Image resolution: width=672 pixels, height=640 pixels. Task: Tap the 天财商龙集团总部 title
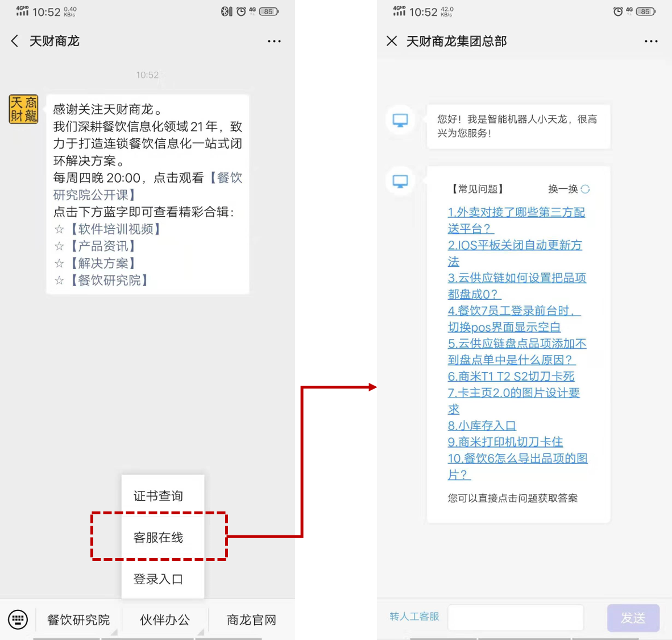coord(456,41)
